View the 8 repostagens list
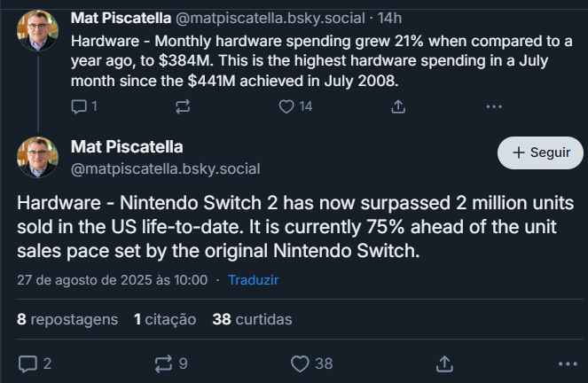The image size is (588, 383). [x=67, y=320]
